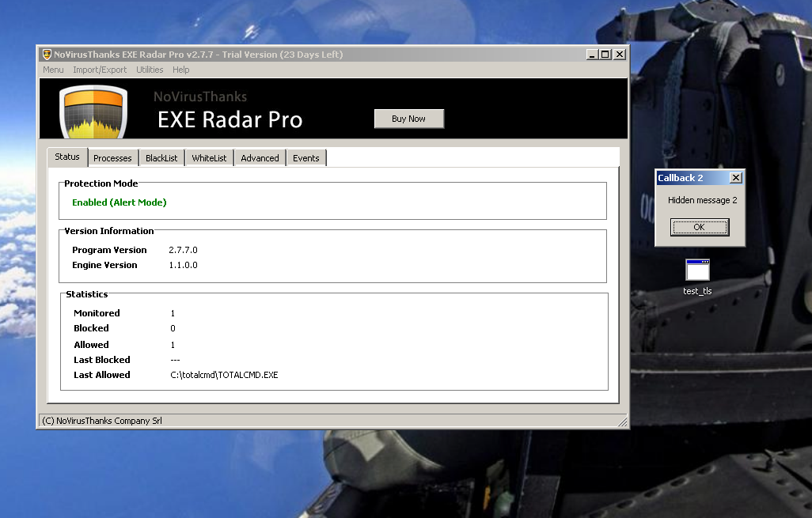Switch to the Advanced tab

[260, 158]
